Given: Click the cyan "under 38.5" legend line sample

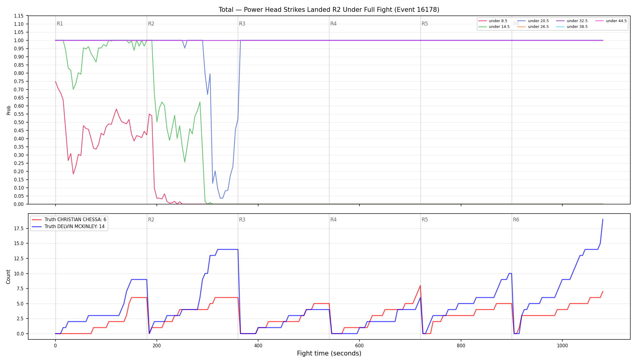Looking at the screenshot, I should coord(560,27).
